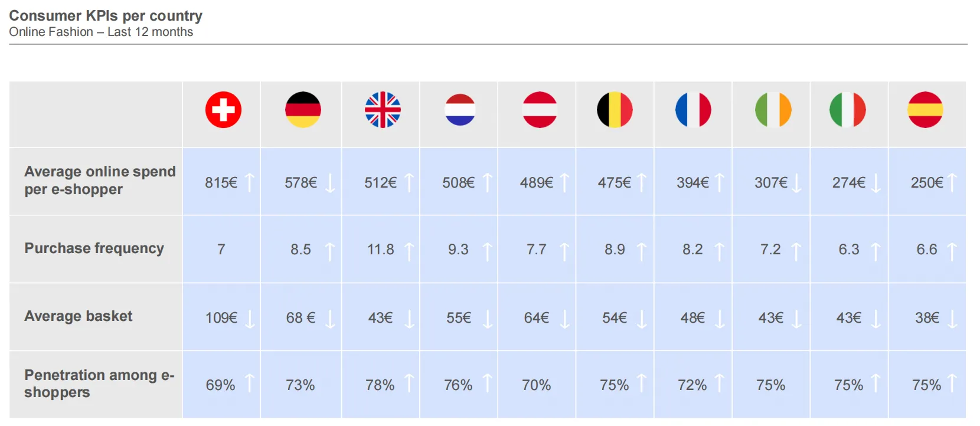980x426 pixels.
Task: Select the Germany flag icon
Action: [x=303, y=110]
